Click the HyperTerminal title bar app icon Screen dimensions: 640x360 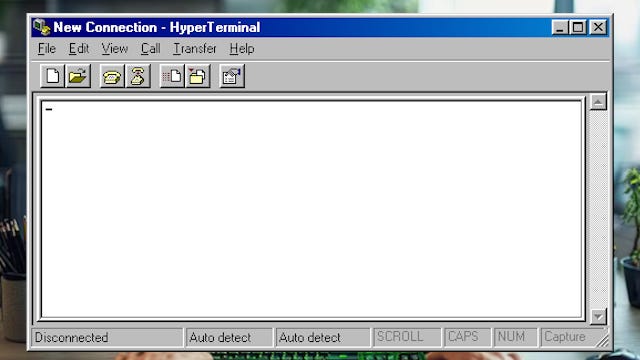tap(42, 27)
